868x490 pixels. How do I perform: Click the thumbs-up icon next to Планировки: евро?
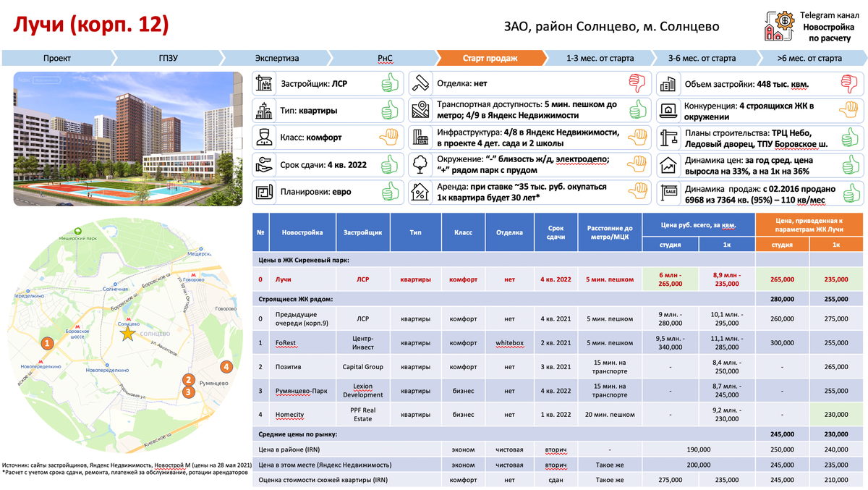point(391,192)
